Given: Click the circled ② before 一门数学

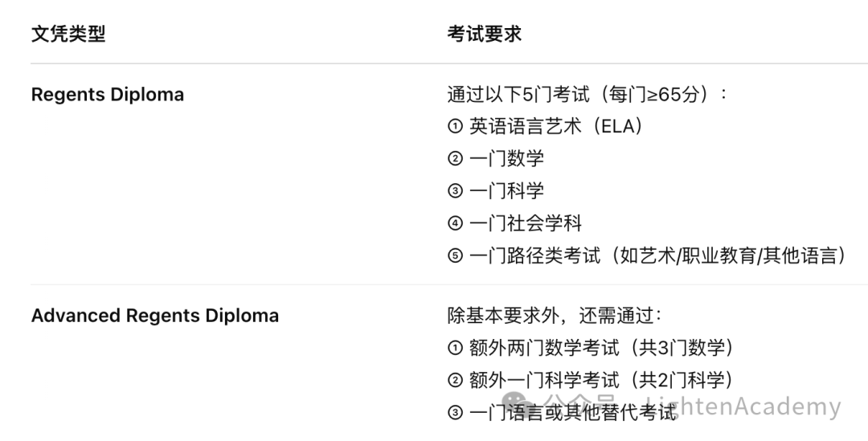Looking at the screenshot, I should pos(455,159).
